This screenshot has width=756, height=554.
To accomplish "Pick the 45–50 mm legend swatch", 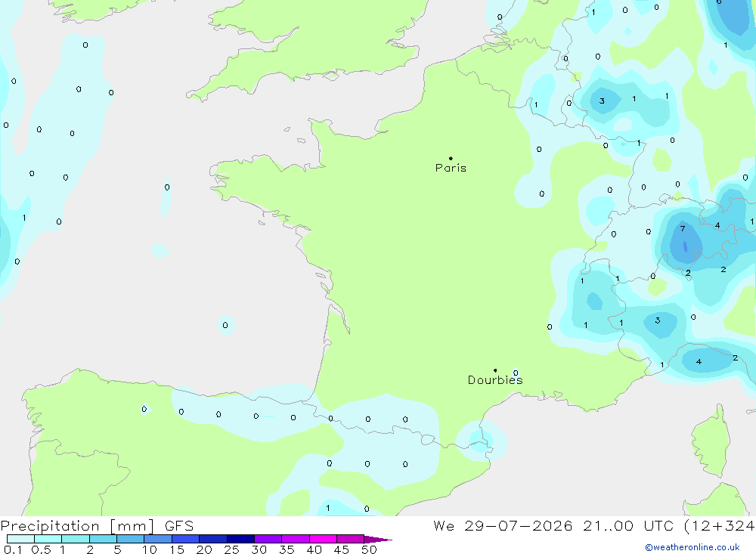I will 350,539.
